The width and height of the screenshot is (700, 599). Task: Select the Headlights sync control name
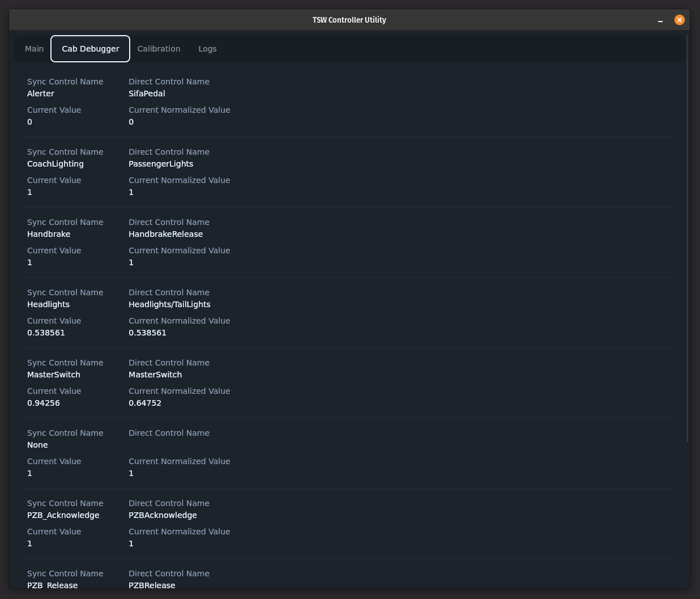[48, 304]
